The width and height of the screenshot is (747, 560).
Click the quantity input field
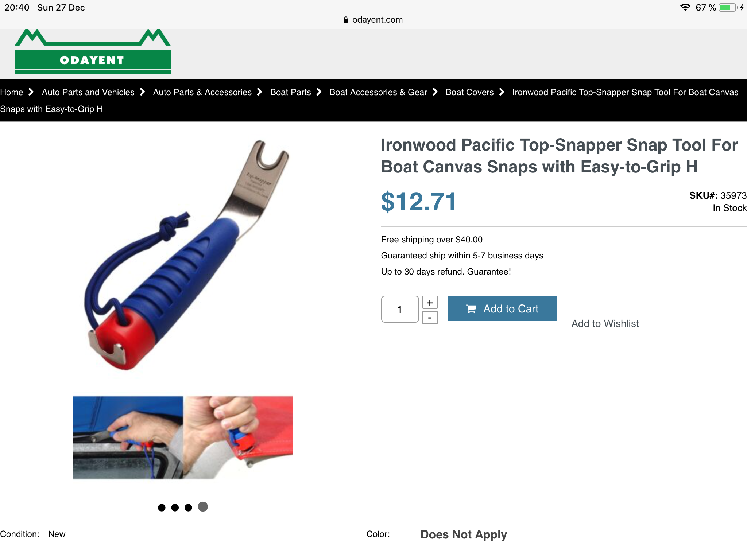click(400, 309)
